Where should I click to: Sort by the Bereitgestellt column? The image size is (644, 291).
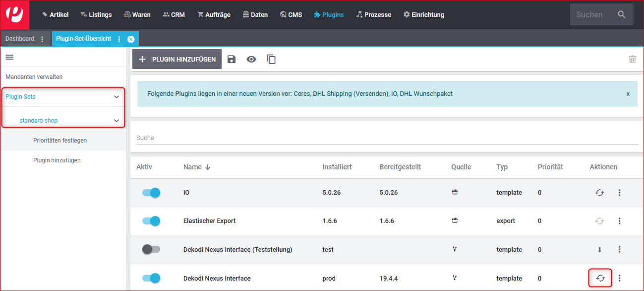400,167
